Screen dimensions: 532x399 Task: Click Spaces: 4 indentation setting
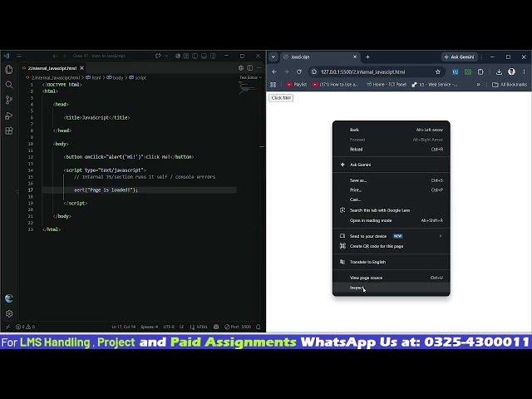pos(150,327)
